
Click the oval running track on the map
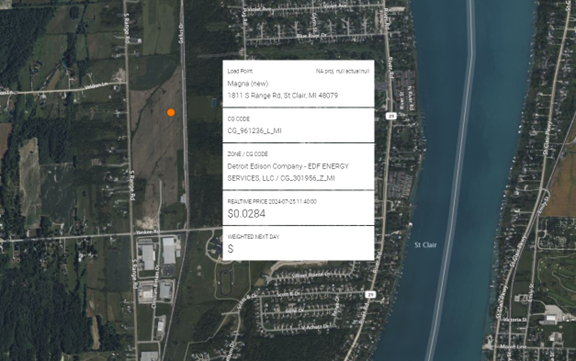(225, 284)
